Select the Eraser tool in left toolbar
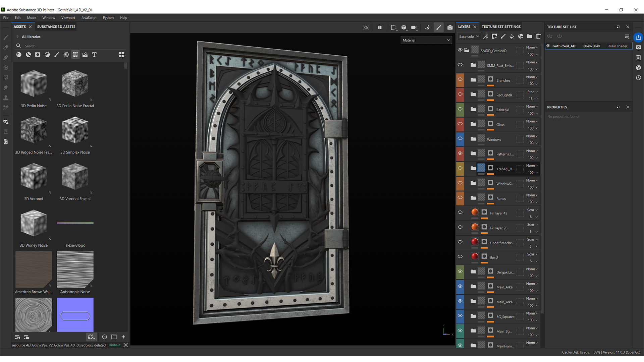 tap(6, 47)
